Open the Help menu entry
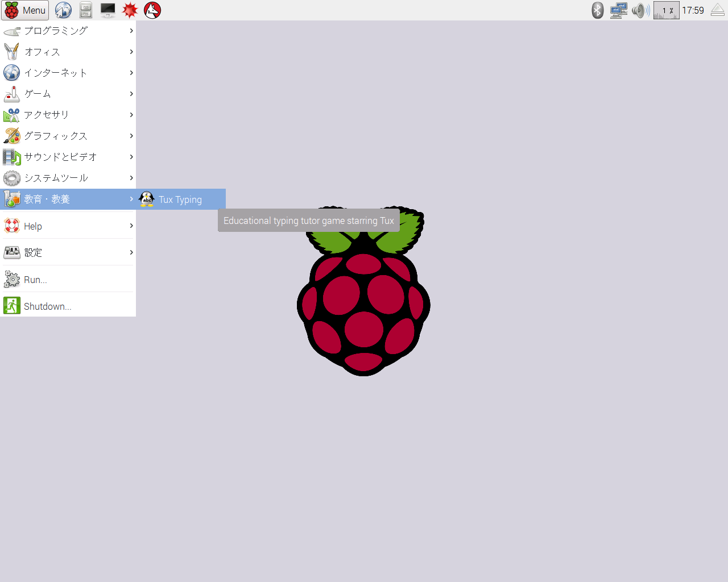Screen dimensions: 728x582 [x=68, y=226]
